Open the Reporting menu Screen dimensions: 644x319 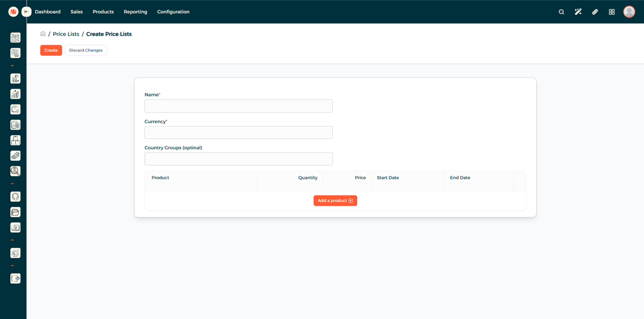click(135, 12)
